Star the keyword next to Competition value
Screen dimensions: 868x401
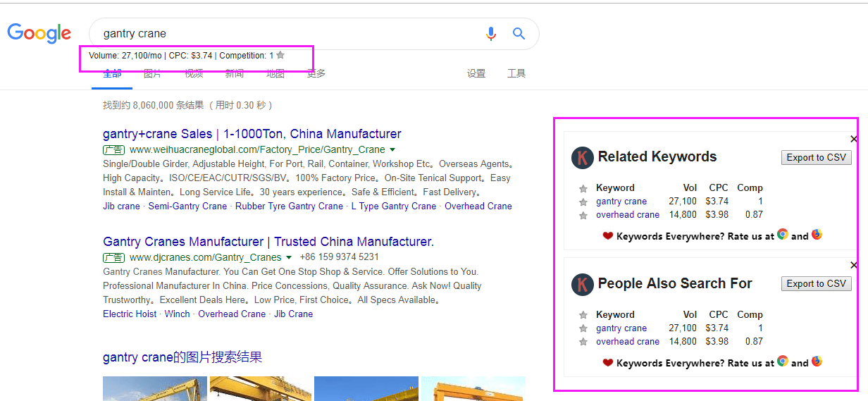pos(280,55)
